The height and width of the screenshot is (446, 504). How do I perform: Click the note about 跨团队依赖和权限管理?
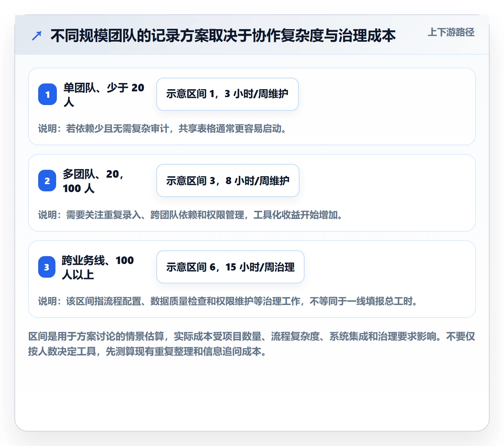pos(190,215)
